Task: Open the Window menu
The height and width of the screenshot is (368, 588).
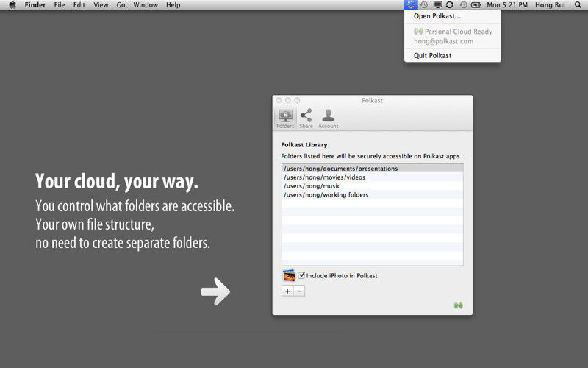Action: pos(146,5)
